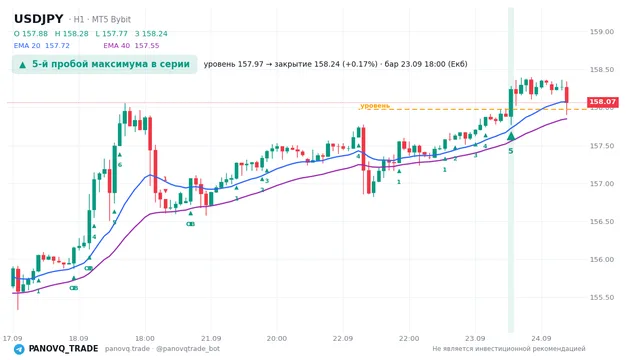Click the "H1 · MT5 Bybit" subtitle
This screenshot has width=640, height=360.
(102, 19)
